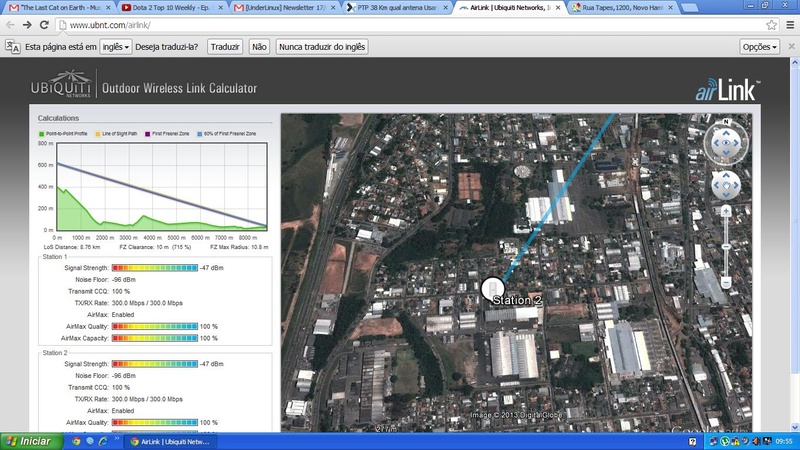Click the Não button
800x450 pixels.
(259, 47)
